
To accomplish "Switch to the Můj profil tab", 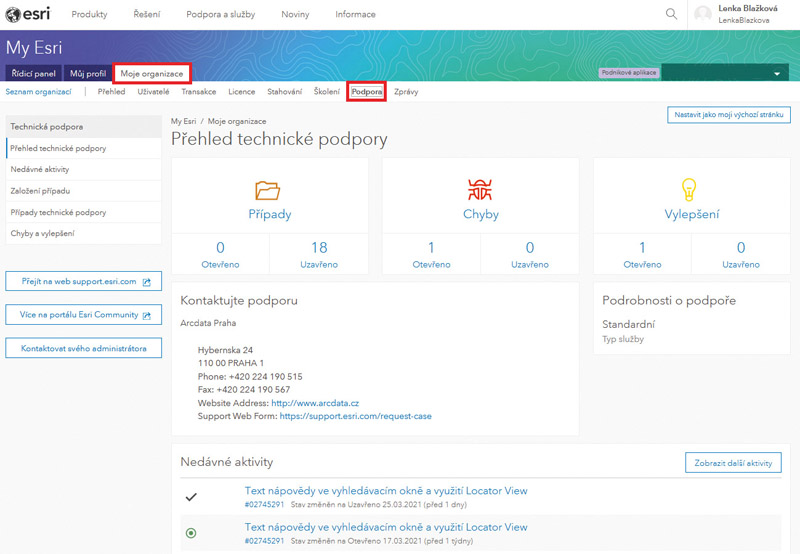I will tap(88, 73).
